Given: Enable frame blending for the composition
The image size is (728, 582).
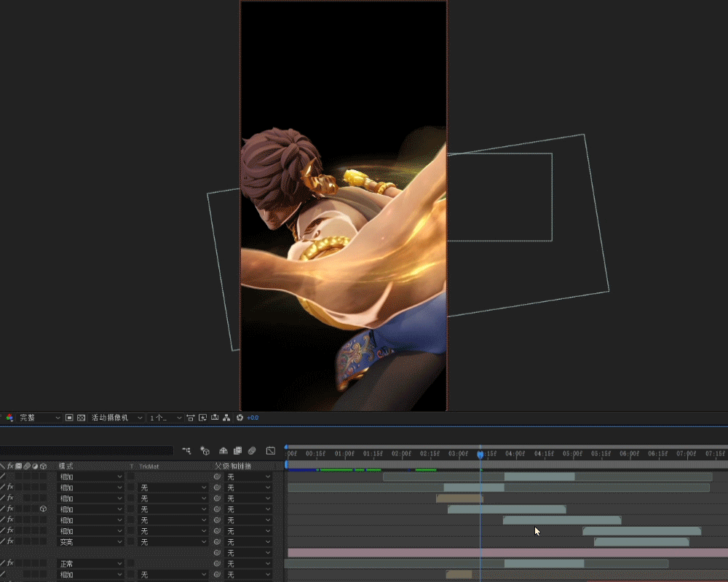Looking at the screenshot, I should pos(238,450).
